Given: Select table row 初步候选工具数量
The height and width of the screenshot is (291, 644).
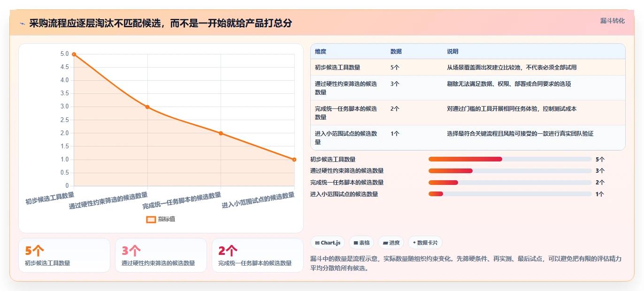Looking at the screenshot, I should click(x=468, y=68).
